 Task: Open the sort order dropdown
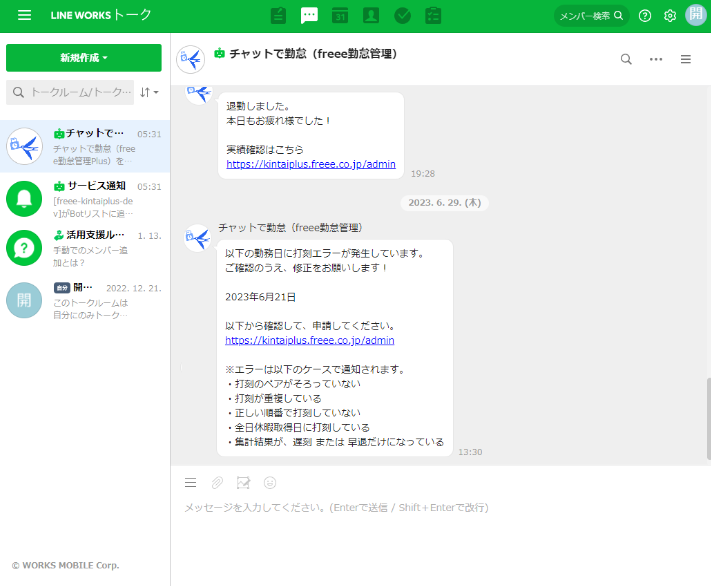(149, 93)
